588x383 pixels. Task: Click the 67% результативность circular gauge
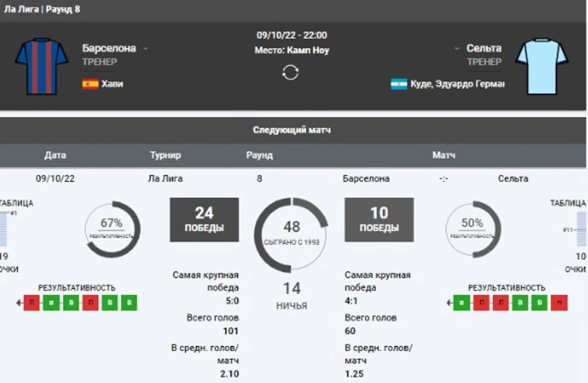[112, 229]
